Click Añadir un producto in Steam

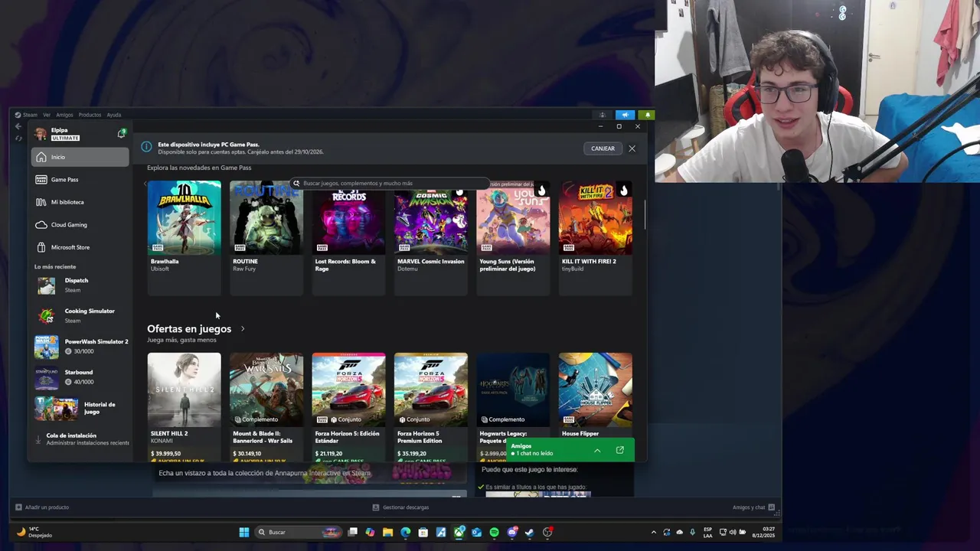coord(42,507)
